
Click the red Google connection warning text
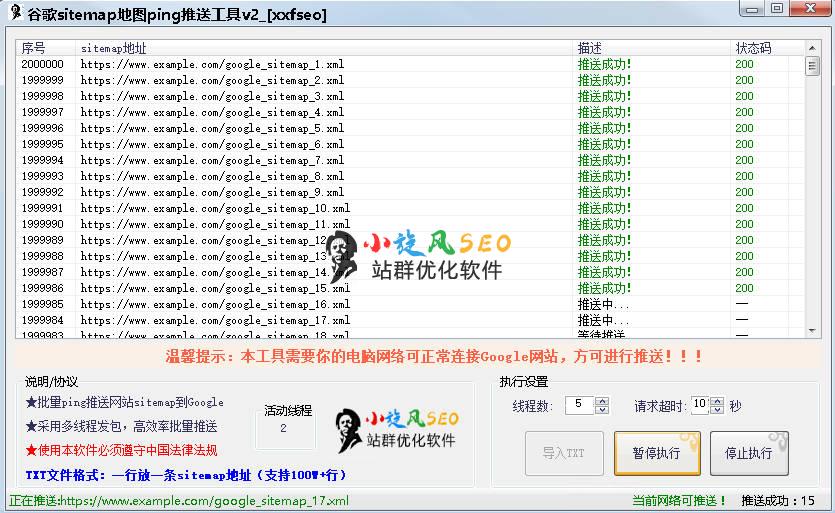pos(433,356)
